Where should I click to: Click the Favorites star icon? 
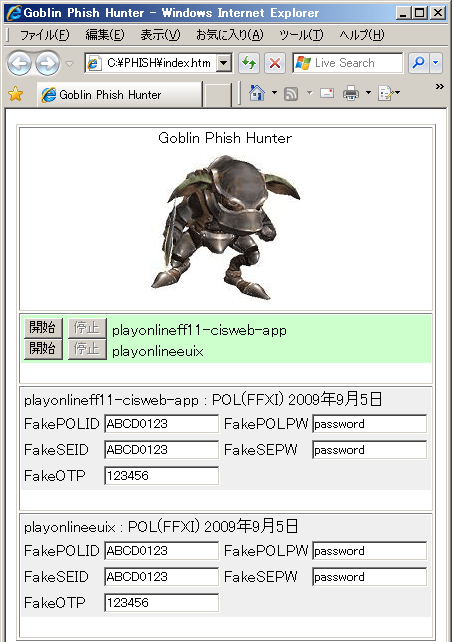coord(16,94)
